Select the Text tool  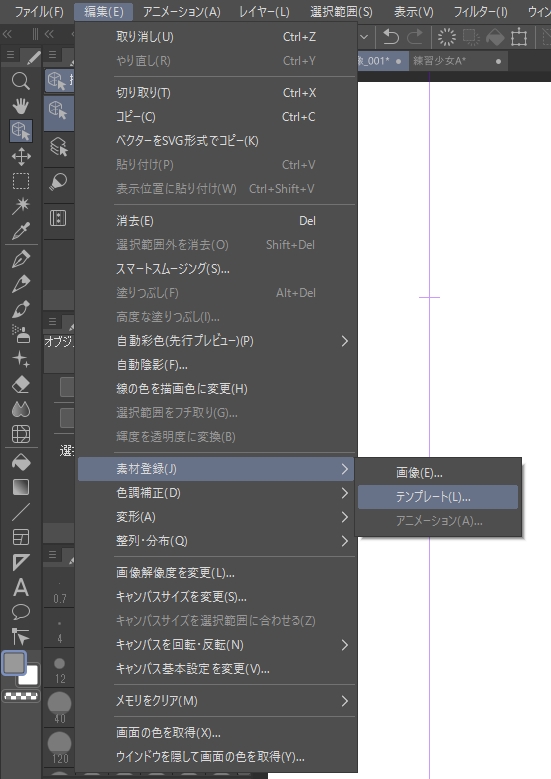coord(20,587)
